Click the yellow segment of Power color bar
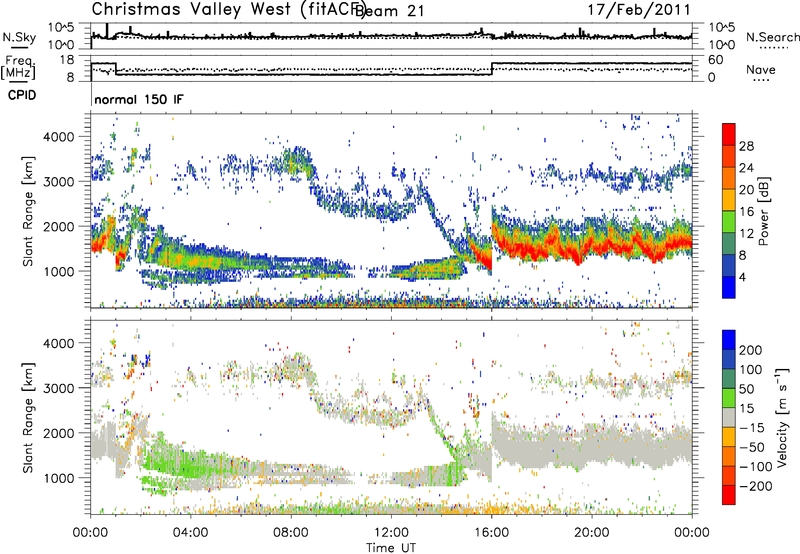 (x=729, y=200)
